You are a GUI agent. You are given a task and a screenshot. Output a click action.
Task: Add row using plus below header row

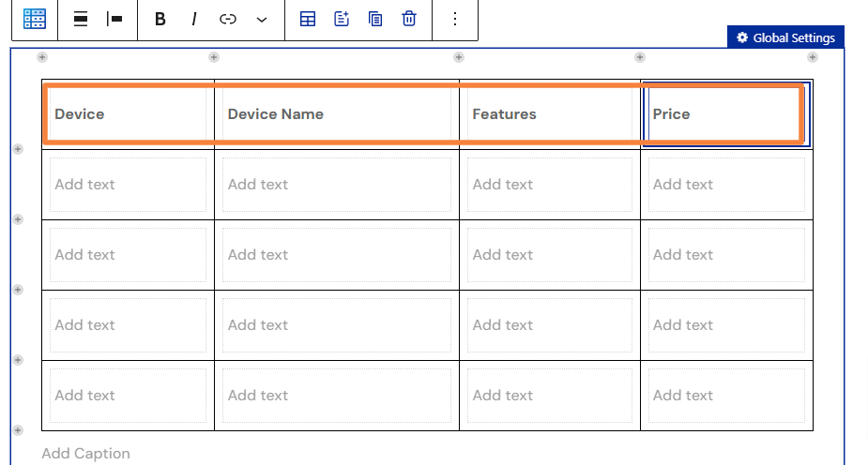[x=18, y=149]
